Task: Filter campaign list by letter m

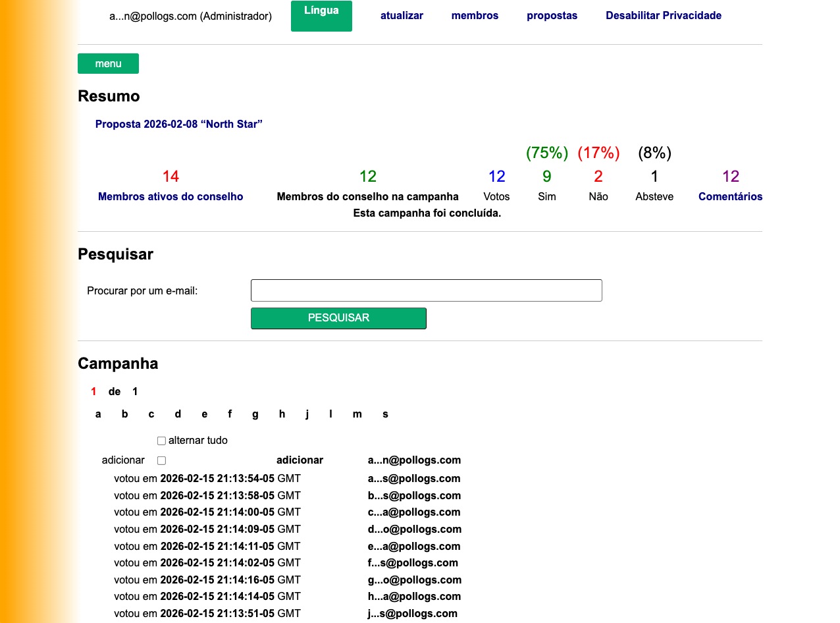Action: click(x=357, y=414)
